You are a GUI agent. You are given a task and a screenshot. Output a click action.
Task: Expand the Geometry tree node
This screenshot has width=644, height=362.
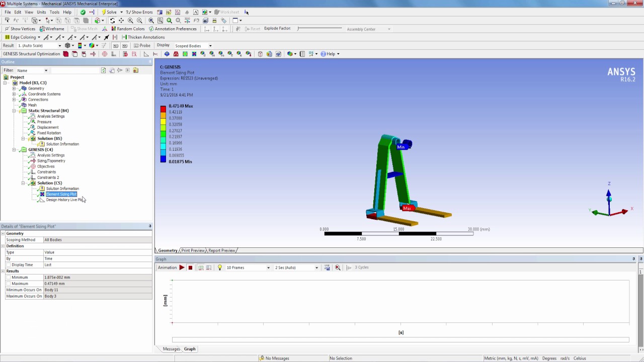click(14, 88)
